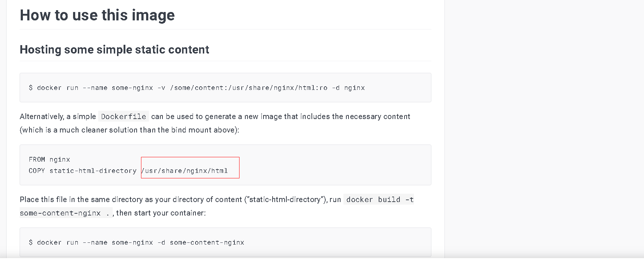644x261 pixels.
Task: Click "some-content-nginx" in the last docker run command
Action: tap(207, 242)
